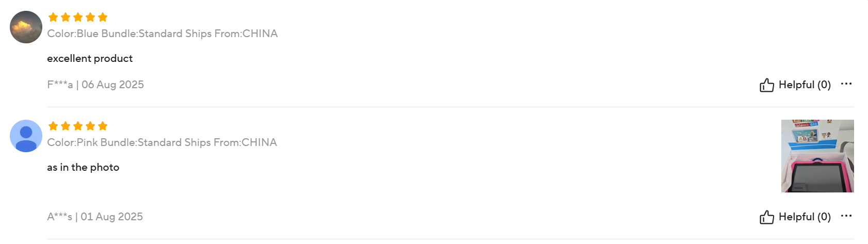Screen dimensions: 868x244
Task: Mark the as in the photo review Helpful (0)
Action: (795, 217)
